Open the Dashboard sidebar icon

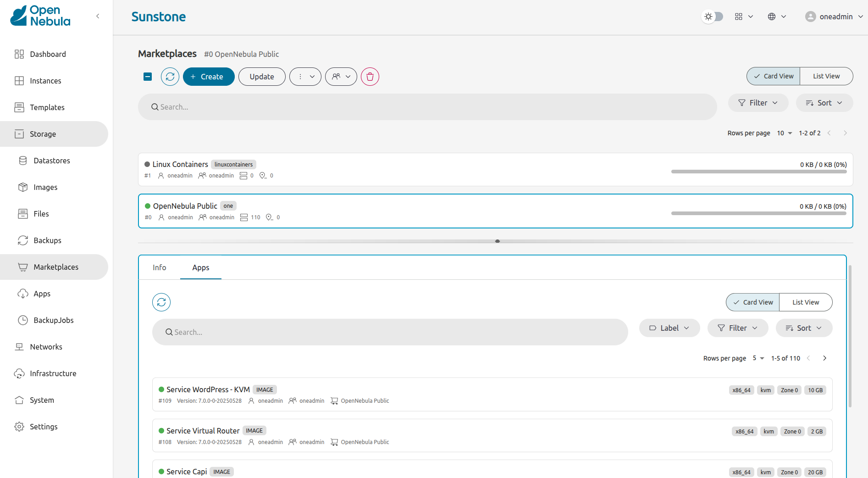pyautogui.click(x=19, y=54)
